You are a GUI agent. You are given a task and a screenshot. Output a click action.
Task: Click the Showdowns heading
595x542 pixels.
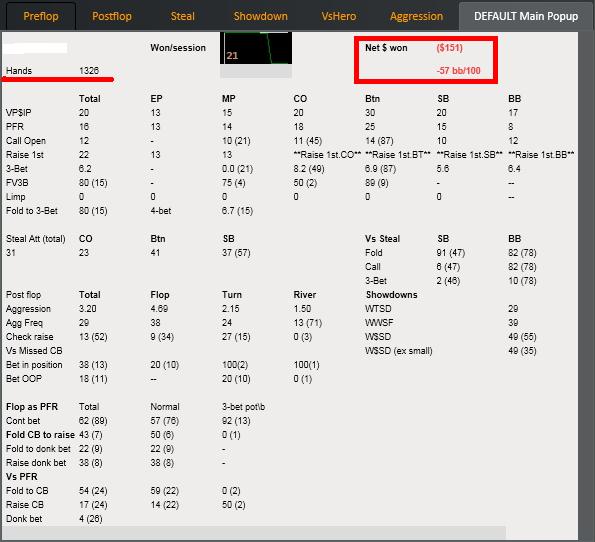[391, 295]
